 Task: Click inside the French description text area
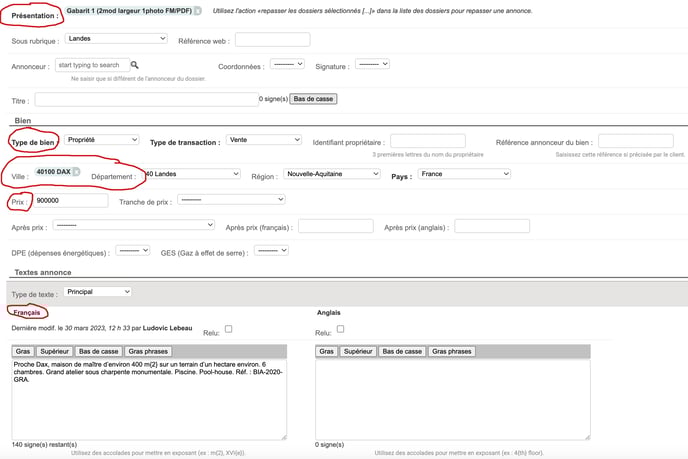coord(148,400)
